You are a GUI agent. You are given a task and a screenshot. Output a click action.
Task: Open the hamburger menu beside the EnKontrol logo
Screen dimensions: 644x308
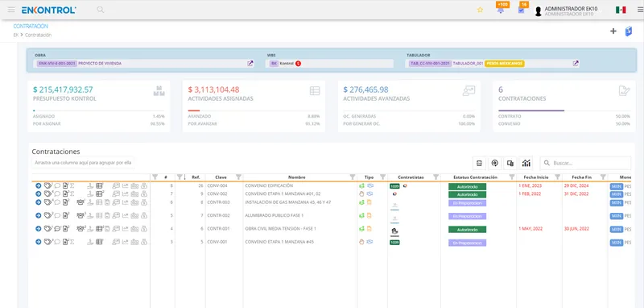11,10
